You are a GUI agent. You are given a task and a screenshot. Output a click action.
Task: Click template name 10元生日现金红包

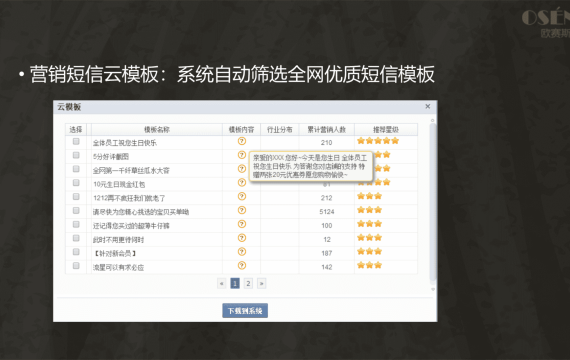pyautogui.click(x=119, y=184)
